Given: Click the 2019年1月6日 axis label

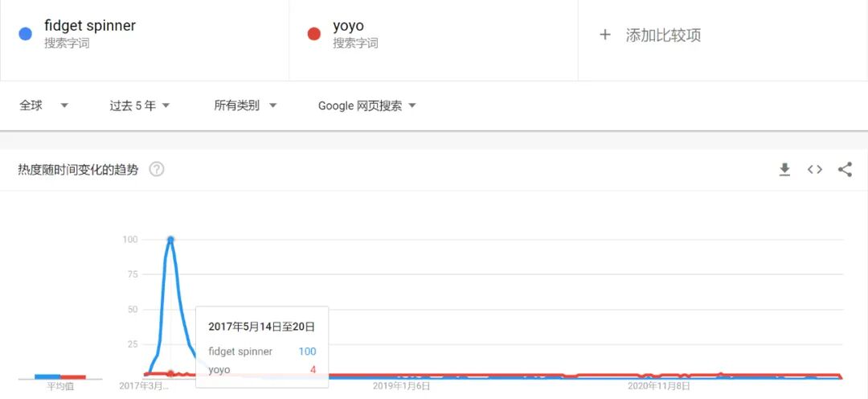Looking at the screenshot, I should click(401, 385).
